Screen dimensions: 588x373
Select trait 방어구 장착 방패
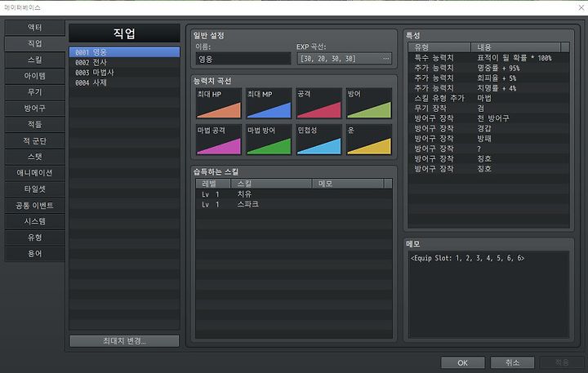click(x=488, y=138)
